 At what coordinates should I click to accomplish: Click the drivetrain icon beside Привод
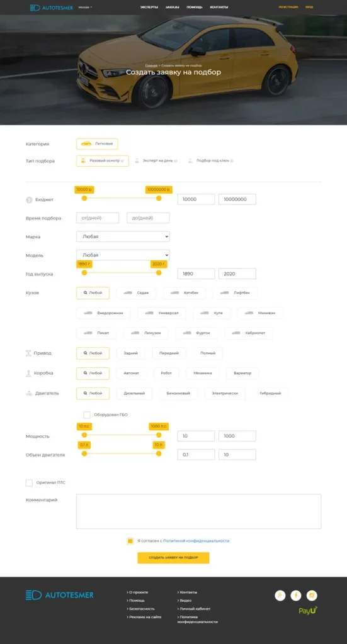click(x=28, y=353)
